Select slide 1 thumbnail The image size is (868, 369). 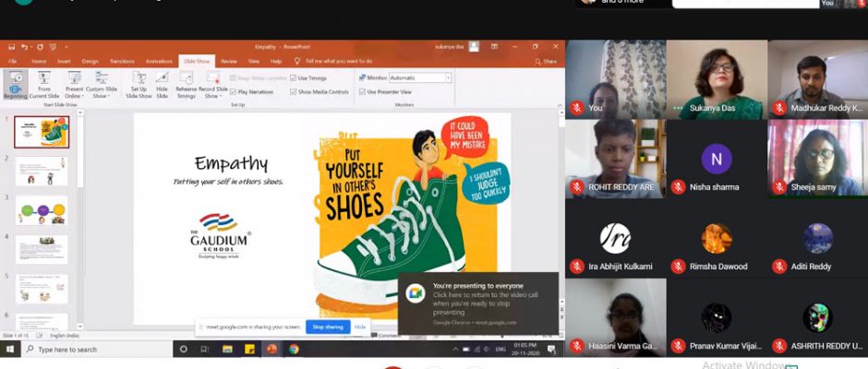tap(42, 132)
